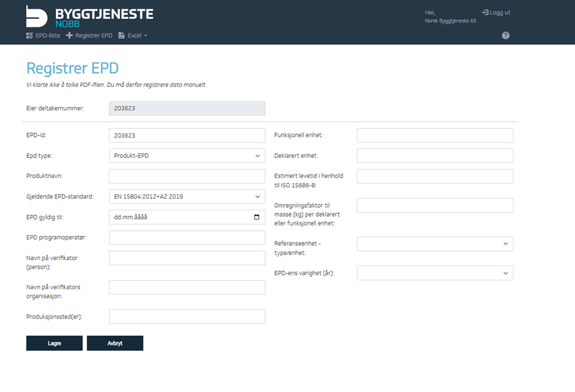The image size is (575, 392).
Task: Focus the Produksjonssted(er) input field
Action: pyautogui.click(x=187, y=317)
